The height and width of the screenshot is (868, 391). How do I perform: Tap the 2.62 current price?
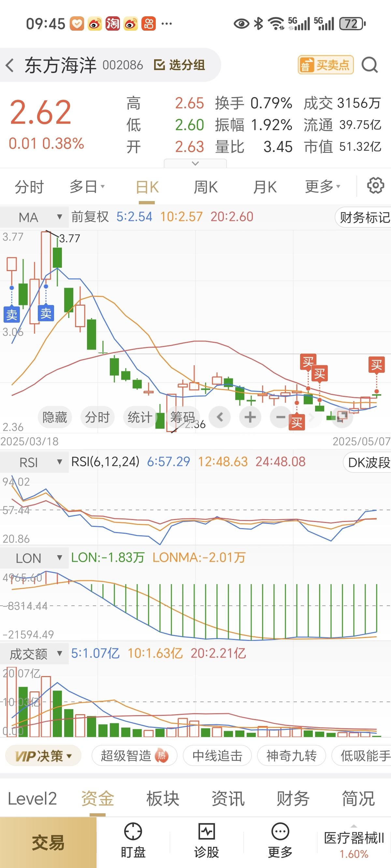[40, 112]
